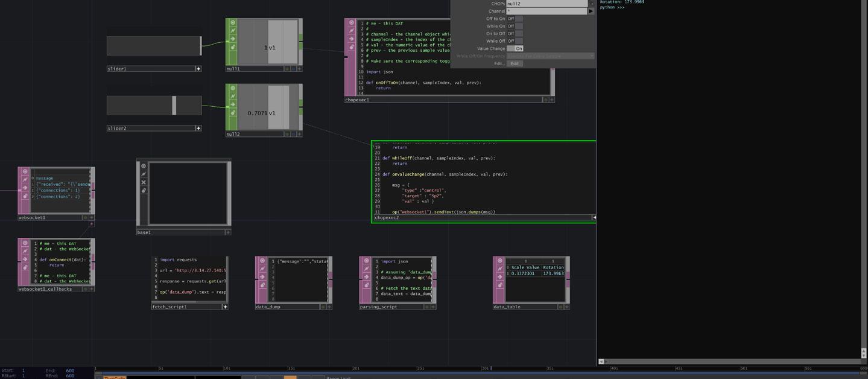Click textport scrollbar down arrow
868x379 pixels.
(863, 355)
